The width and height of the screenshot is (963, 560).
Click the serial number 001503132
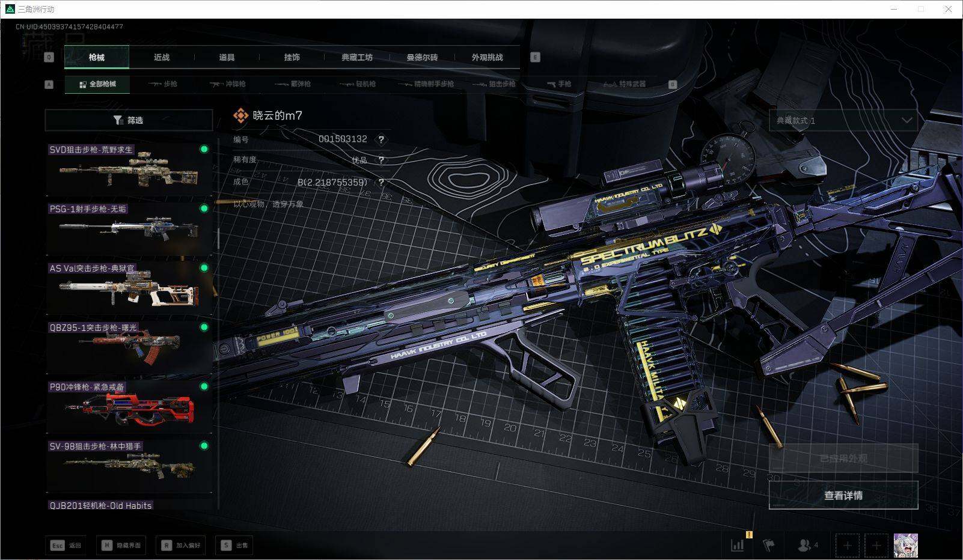343,139
